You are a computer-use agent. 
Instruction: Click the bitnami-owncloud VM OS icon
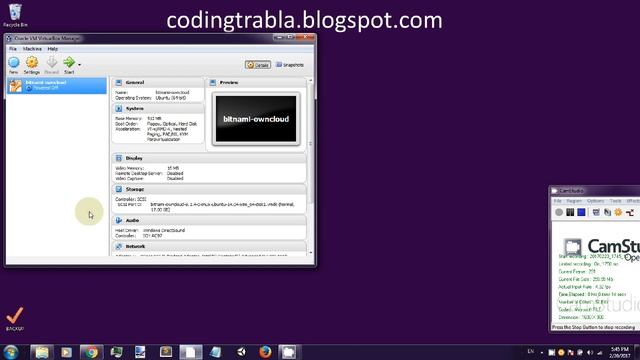(16, 86)
